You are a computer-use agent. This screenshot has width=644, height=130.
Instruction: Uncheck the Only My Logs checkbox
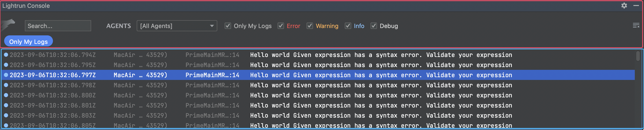[x=227, y=26]
